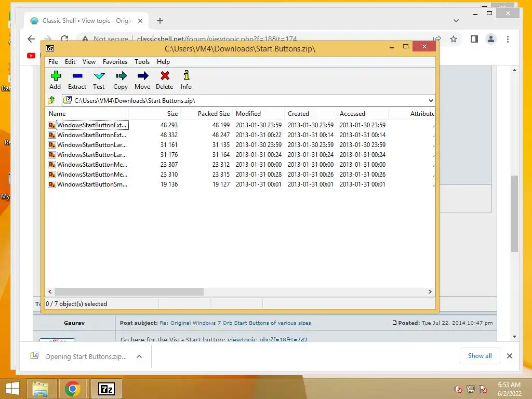Click the muted volume tray icon
This screenshot has height=399, width=532.
click(x=458, y=389)
